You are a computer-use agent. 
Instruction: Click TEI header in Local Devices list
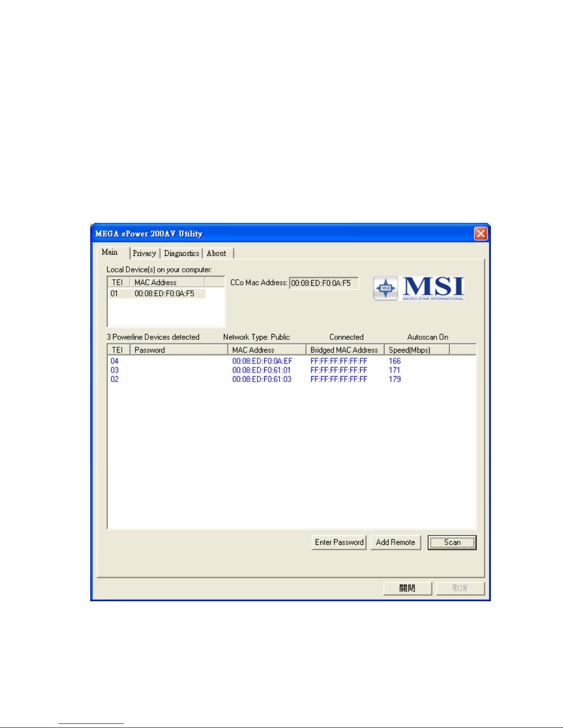(x=118, y=282)
